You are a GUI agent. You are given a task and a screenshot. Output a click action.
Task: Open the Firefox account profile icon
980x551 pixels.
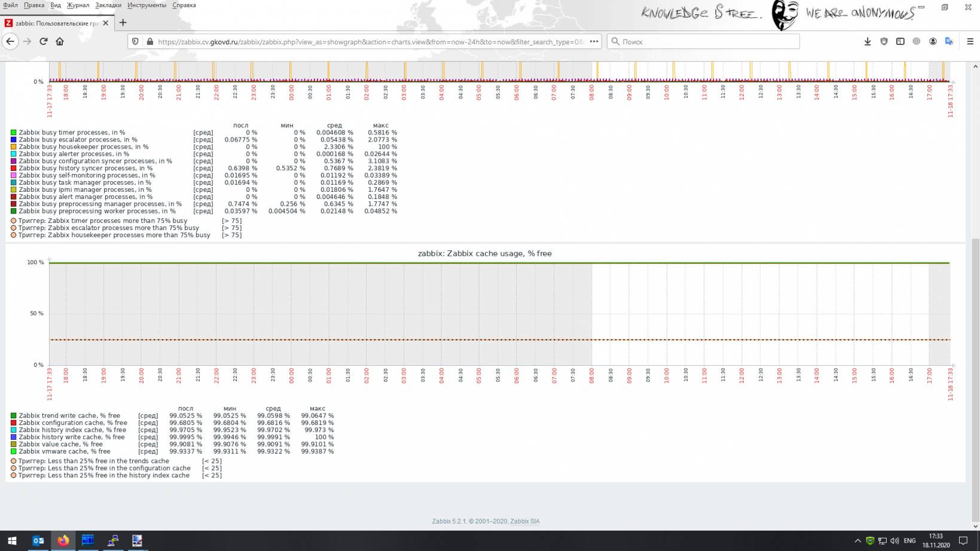[x=933, y=41]
